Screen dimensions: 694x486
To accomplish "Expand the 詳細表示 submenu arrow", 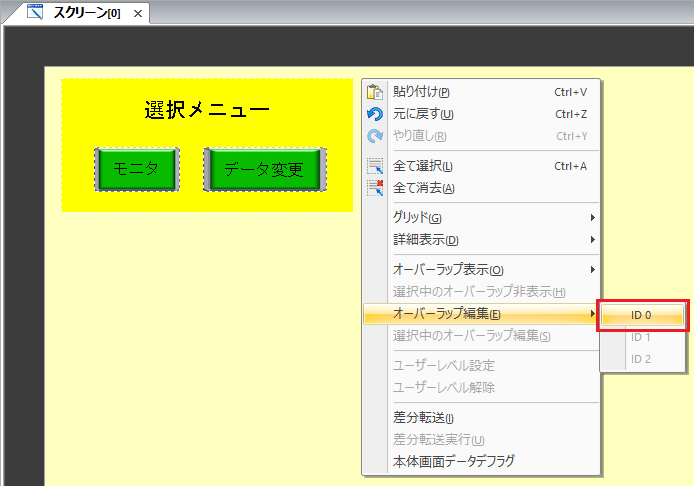I will (592, 240).
